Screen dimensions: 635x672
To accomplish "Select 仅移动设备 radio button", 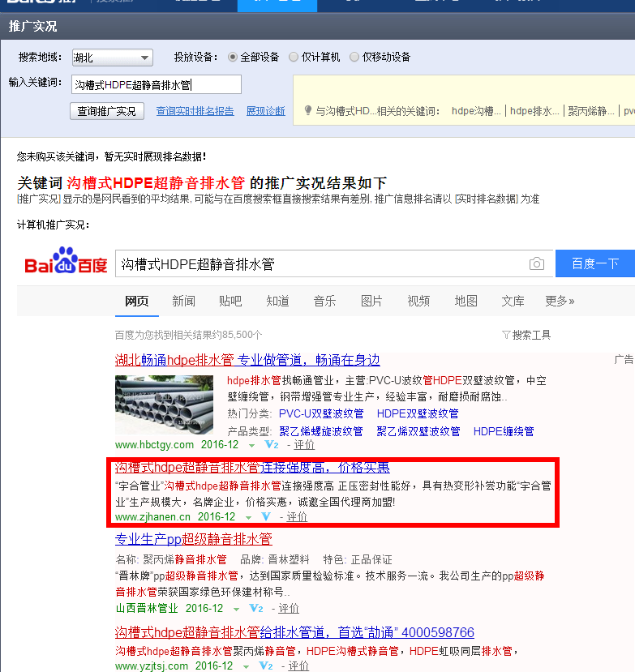I will click(354, 57).
